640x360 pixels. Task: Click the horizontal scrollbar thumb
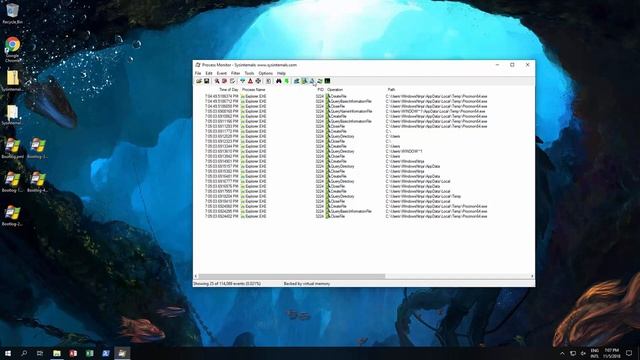point(291,276)
